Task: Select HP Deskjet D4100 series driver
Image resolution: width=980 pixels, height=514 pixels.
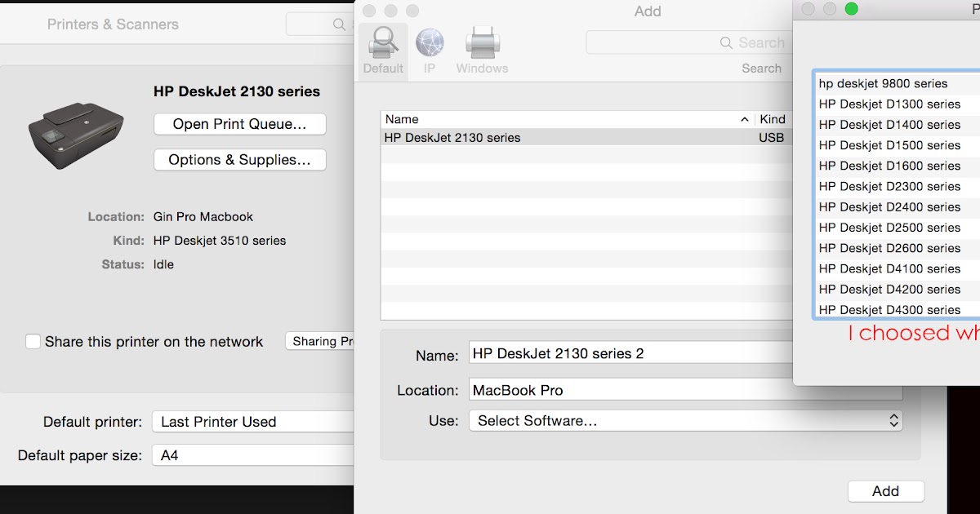Action: [x=898, y=268]
